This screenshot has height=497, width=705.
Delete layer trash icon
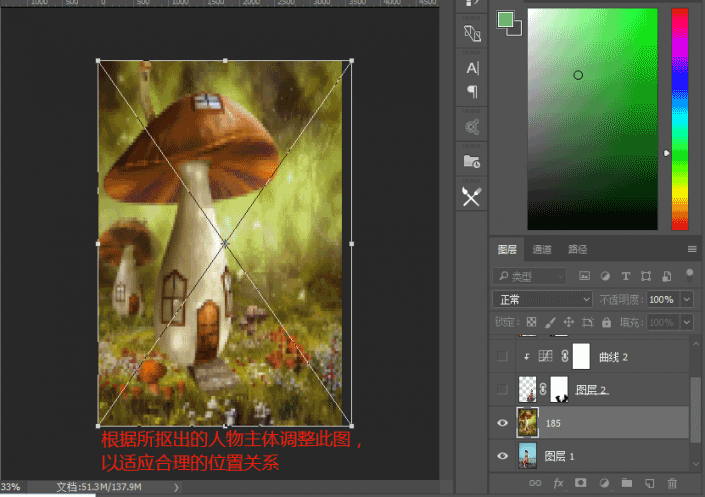tap(672, 483)
